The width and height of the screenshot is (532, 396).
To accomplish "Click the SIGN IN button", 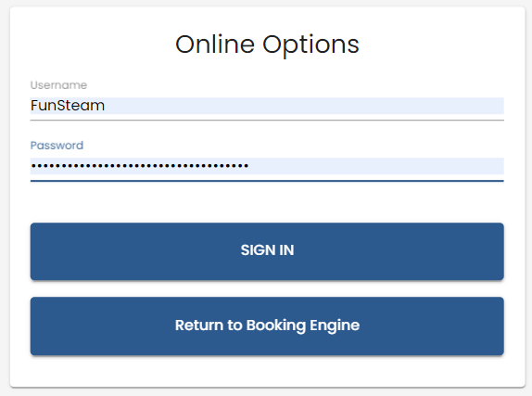I will pos(267,251).
